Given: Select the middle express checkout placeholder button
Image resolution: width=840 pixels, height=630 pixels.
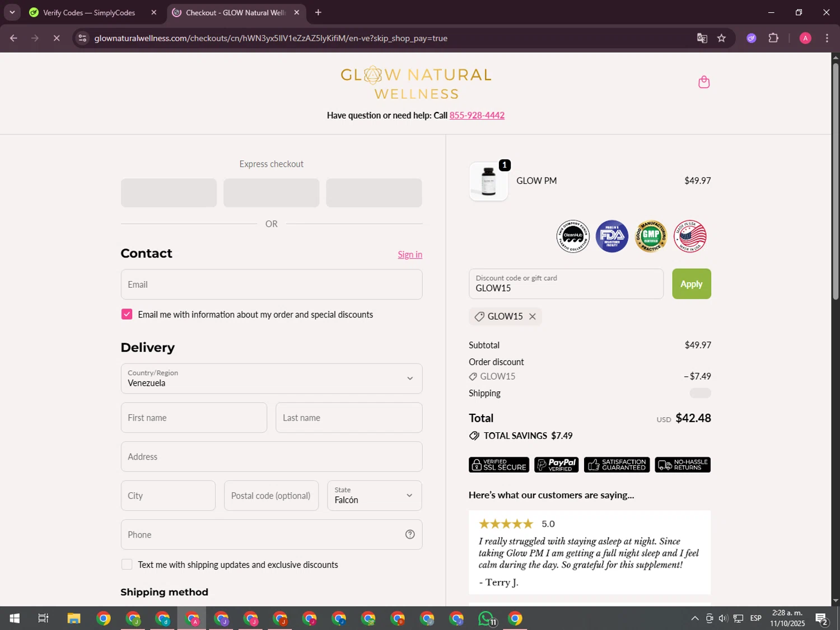Looking at the screenshot, I should tap(272, 193).
